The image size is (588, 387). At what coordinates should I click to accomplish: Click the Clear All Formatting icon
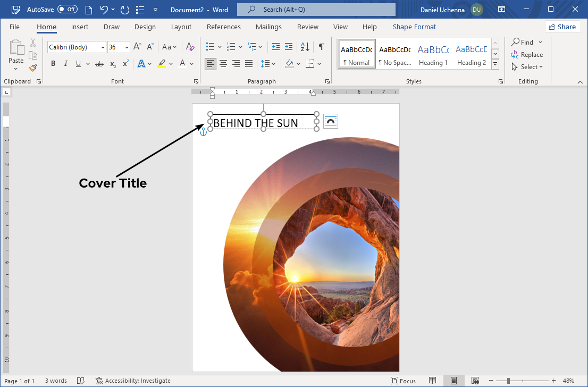click(190, 47)
